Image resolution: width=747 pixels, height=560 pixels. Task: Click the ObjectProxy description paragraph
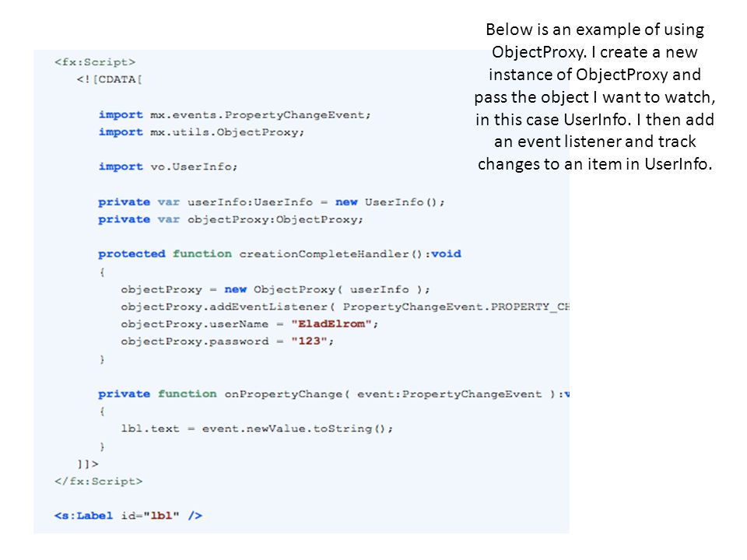(x=594, y=96)
